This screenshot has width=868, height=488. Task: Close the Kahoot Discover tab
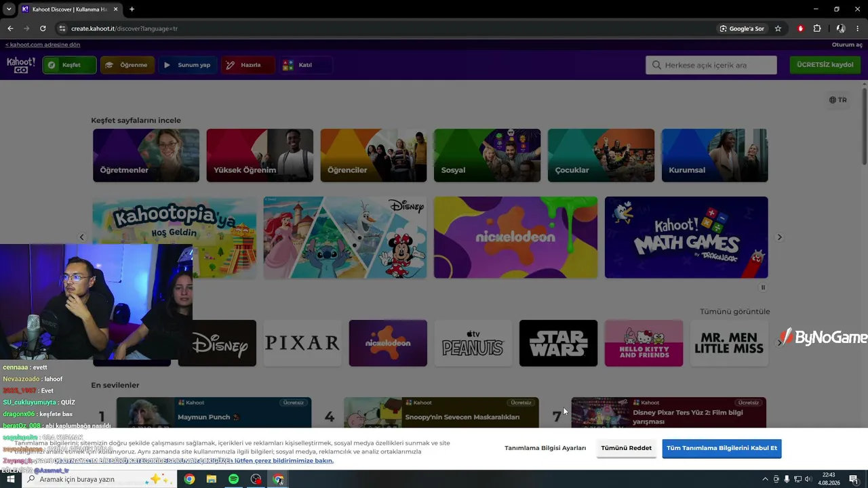[116, 9]
